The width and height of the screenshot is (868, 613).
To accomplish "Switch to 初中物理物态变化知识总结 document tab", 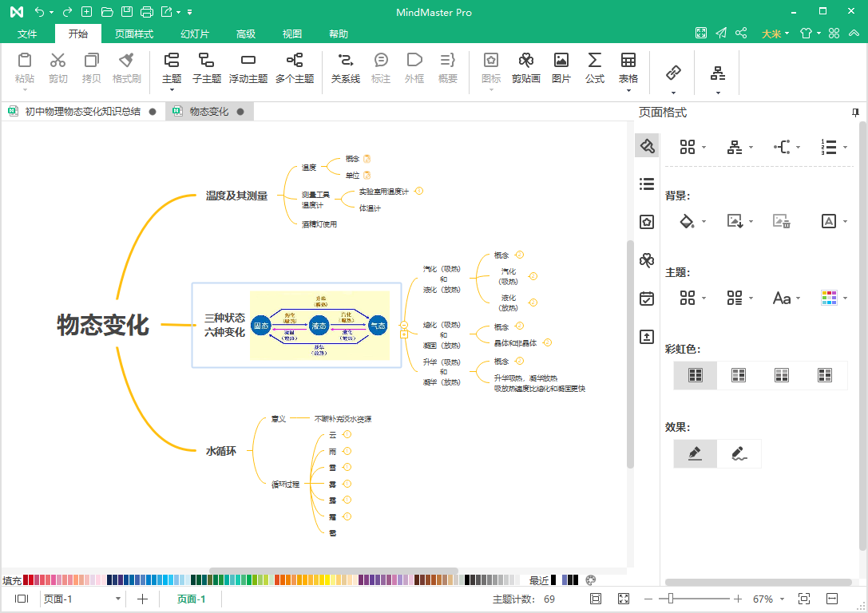I will click(x=82, y=112).
